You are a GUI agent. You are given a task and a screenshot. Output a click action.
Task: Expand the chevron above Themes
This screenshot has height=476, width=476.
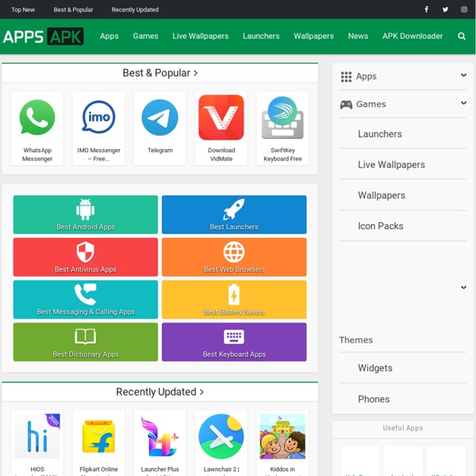(463, 287)
